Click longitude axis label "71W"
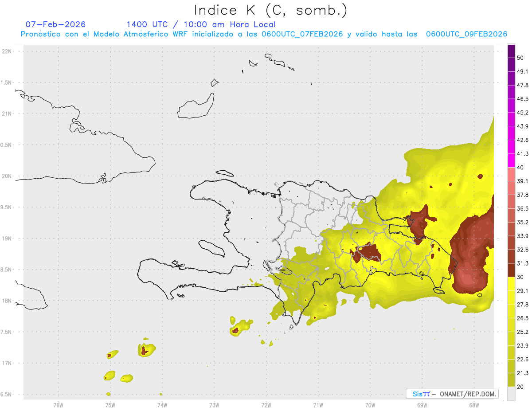Screen dimensions: 532x411 [318, 405]
